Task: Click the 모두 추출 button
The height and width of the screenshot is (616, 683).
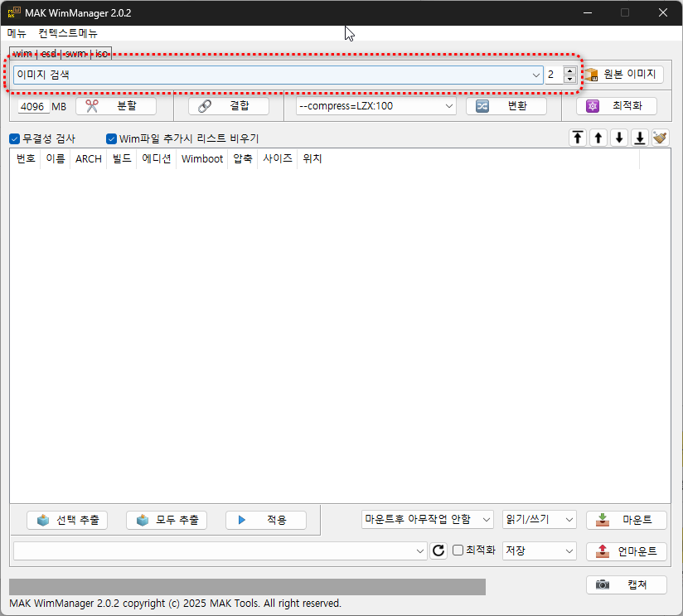Action: pos(167,520)
